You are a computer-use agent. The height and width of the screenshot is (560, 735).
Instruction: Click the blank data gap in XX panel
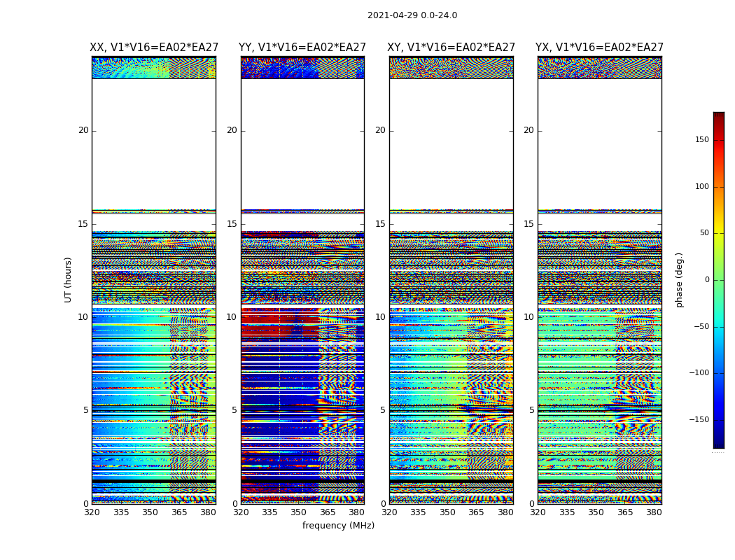coord(154,143)
